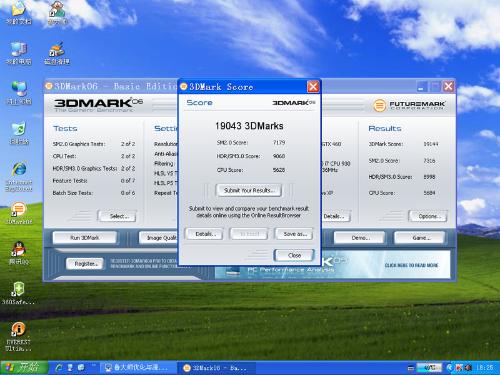Open the person-figure shortcut at top of desktop
Screen dimensions: 500x375
(x=57, y=13)
